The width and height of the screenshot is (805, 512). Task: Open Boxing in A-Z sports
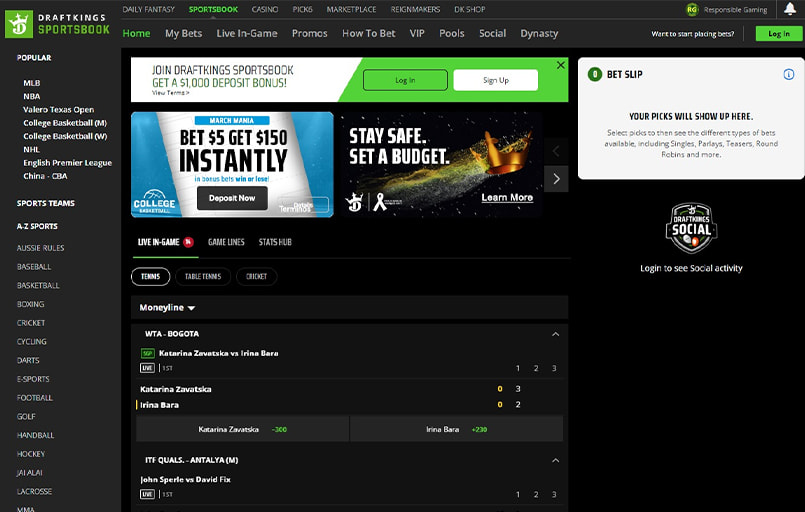coord(30,304)
